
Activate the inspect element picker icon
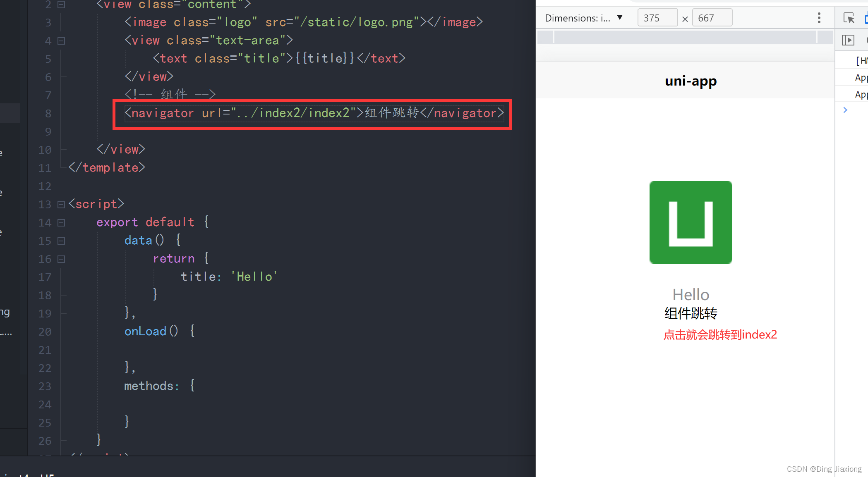point(849,18)
